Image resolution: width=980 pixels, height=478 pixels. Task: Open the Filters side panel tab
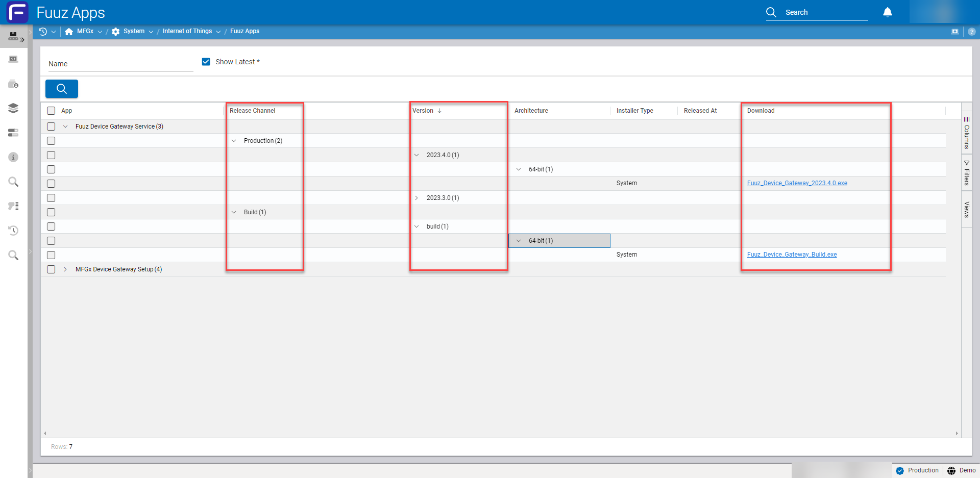966,173
